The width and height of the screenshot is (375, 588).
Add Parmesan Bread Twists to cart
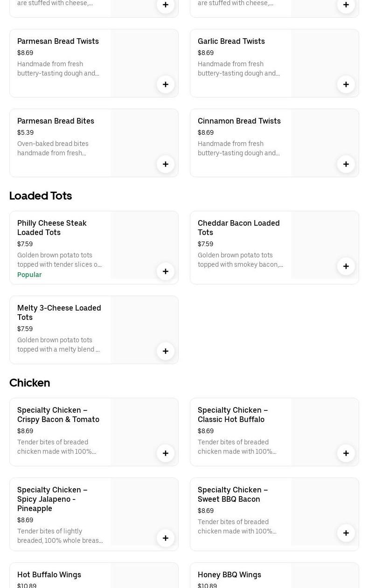(x=166, y=84)
